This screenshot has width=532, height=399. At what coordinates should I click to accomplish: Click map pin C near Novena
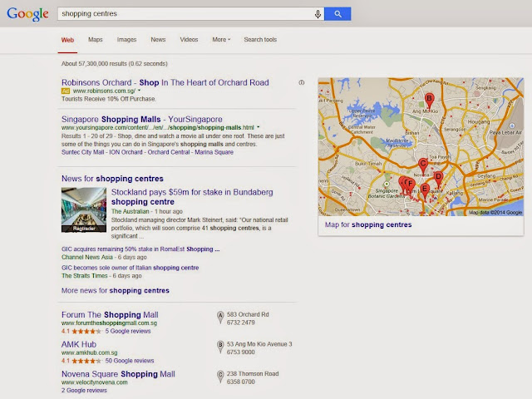[423, 166]
